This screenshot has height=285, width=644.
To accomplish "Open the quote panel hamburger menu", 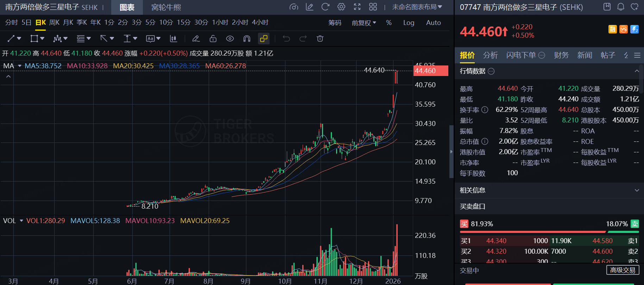I will 637,55.
